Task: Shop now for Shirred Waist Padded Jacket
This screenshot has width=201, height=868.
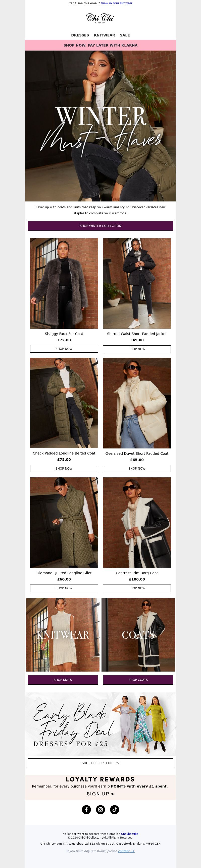Action: [x=137, y=349]
